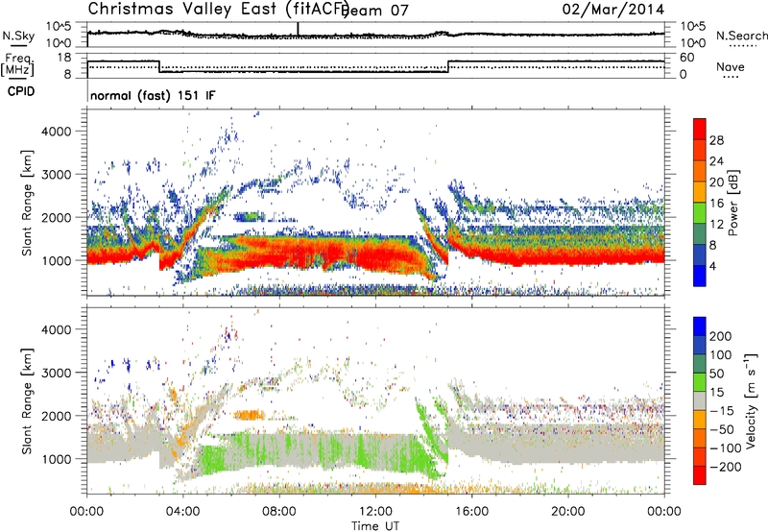
Task: Click the red -200 Velocity swatch
Action: point(700,475)
